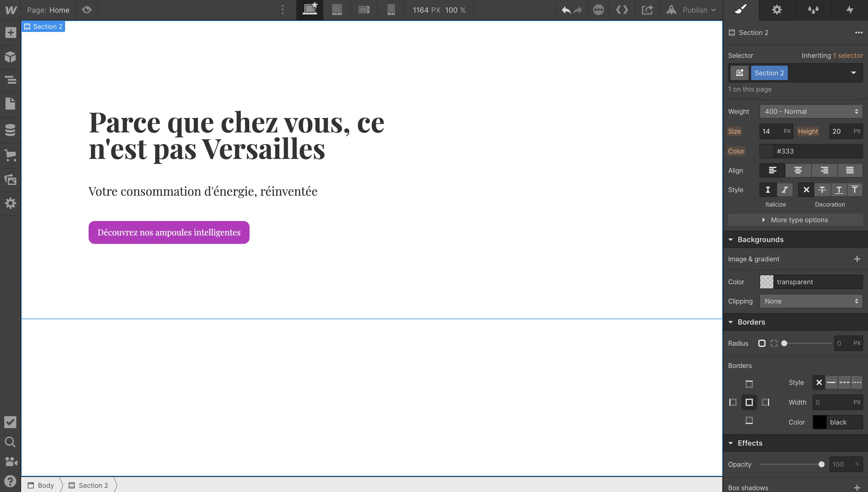Open the Webflow logo menu

11,10
